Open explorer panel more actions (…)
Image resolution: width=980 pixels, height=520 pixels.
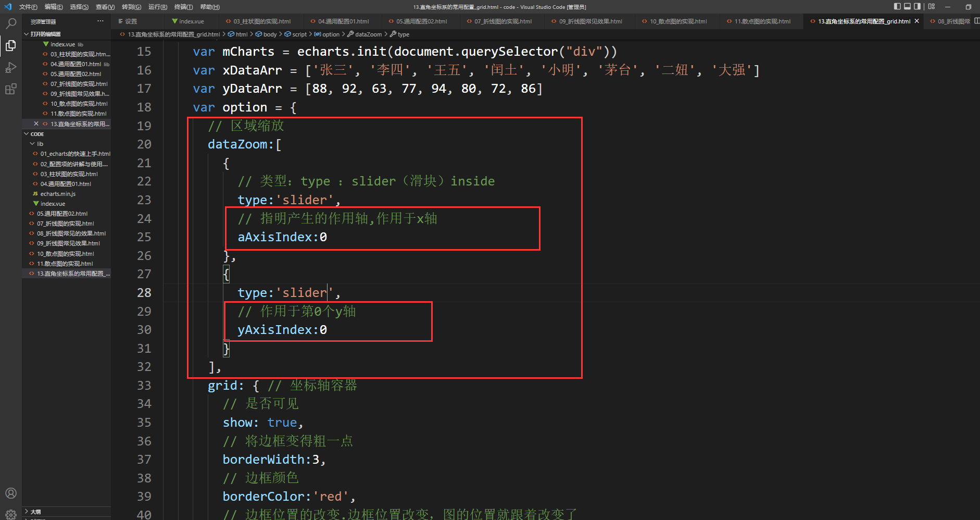pyautogui.click(x=100, y=21)
